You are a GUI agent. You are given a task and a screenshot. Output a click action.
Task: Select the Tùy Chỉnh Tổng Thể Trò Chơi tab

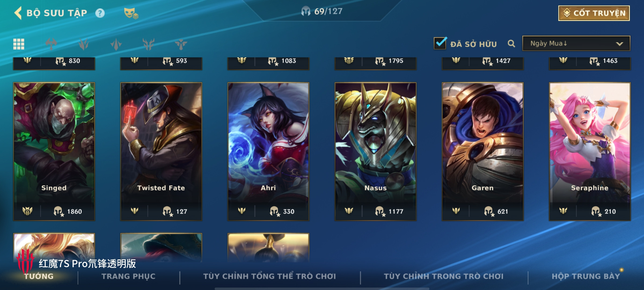(269, 276)
